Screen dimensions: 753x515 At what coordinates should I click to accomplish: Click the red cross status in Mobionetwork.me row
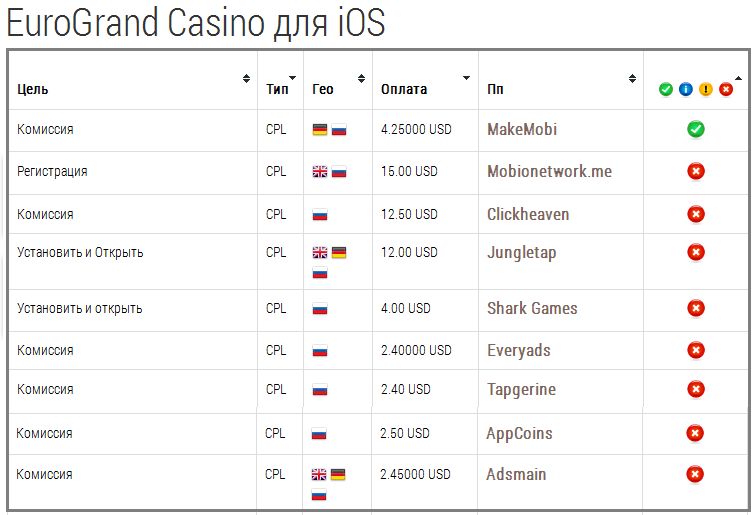pyautogui.click(x=695, y=171)
